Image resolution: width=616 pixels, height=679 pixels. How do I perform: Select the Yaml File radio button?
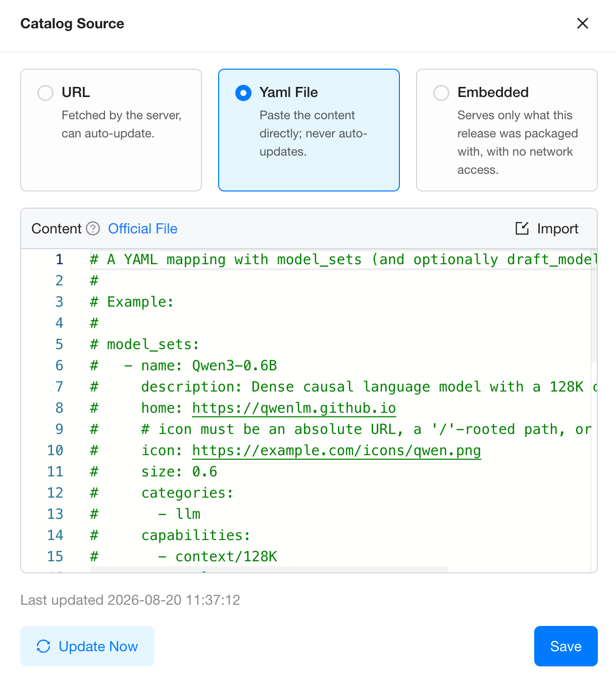point(243,93)
